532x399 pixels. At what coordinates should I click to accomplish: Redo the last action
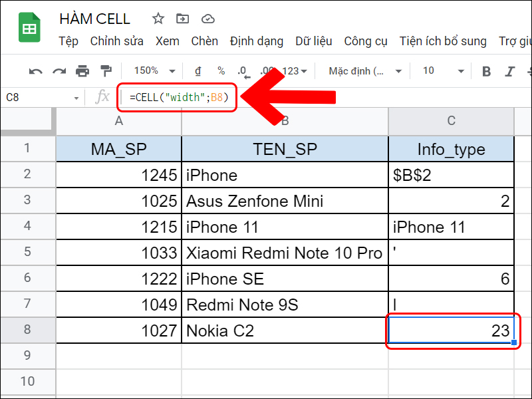point(59,71)
